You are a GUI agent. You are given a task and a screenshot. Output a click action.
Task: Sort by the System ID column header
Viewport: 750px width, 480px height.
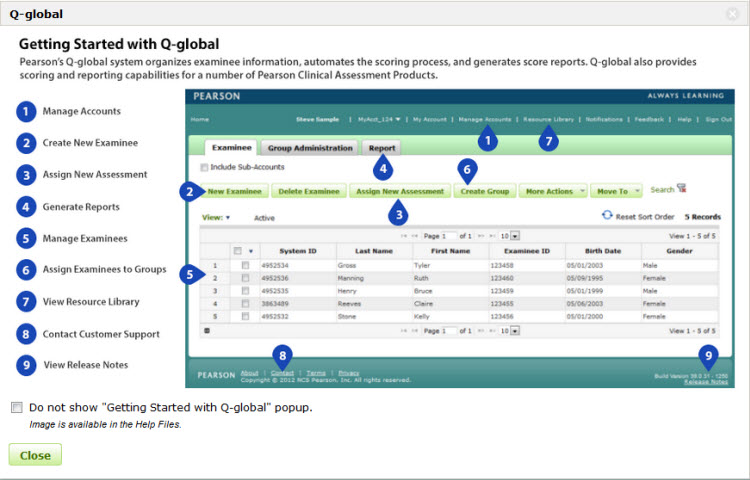pyautogui.click(x=298, y=251)
